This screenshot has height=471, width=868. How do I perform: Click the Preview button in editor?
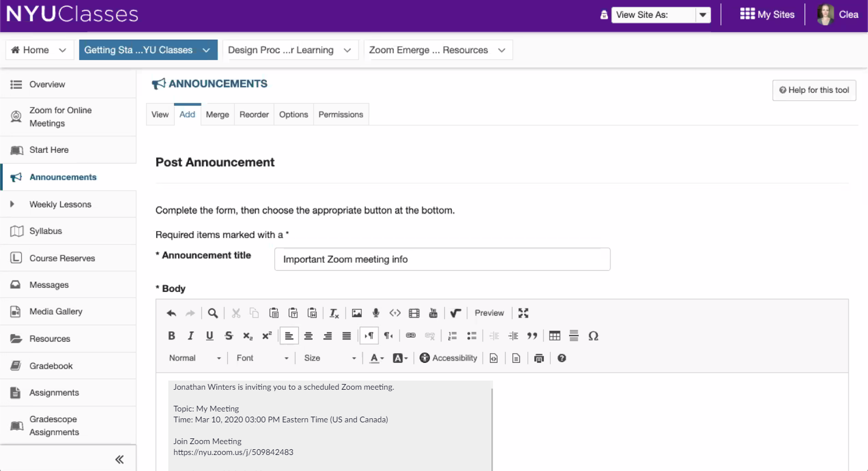pyautogui.click(x=489, y=313)
